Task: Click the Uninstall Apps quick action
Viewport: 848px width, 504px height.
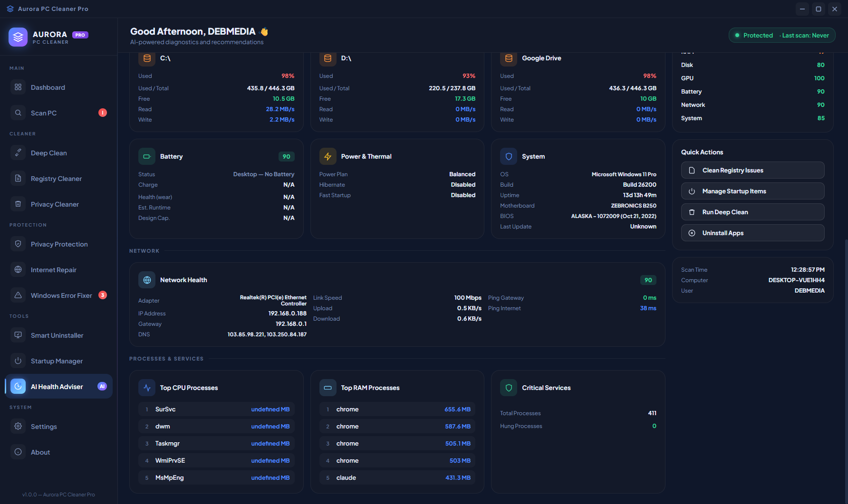Action: (x=752, y=233)
